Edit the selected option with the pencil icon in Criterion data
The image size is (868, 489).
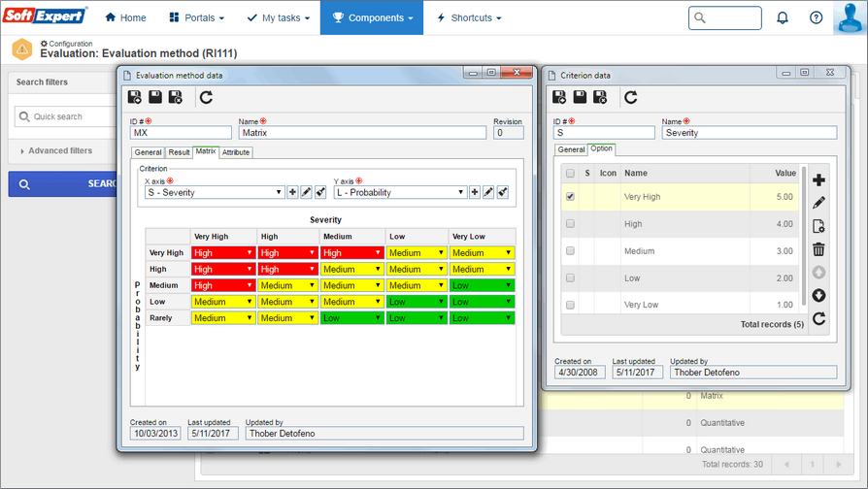point(818,203)
